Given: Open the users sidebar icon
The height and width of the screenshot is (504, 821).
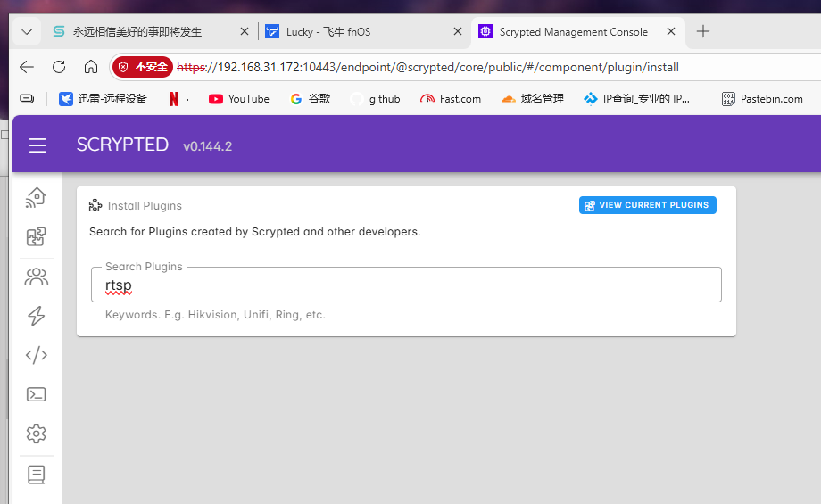Looking at the screenshot, I should 36,277.
